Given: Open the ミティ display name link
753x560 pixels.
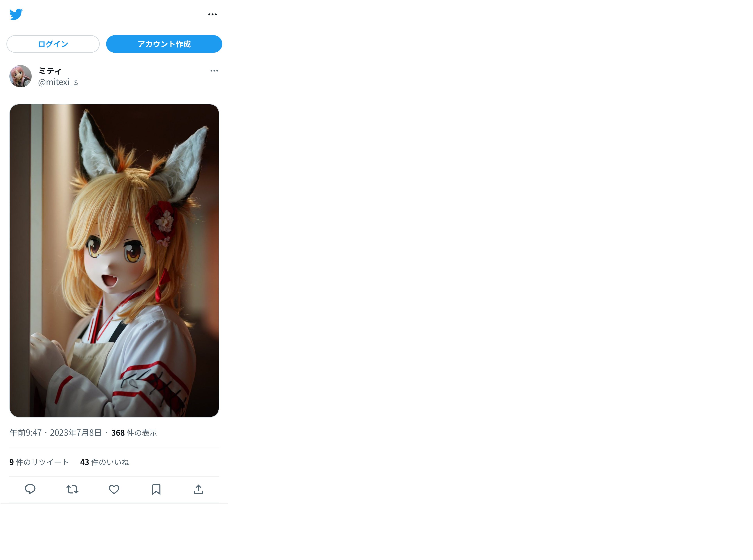Looking at the screenshot, I should [x=50, y=71].
